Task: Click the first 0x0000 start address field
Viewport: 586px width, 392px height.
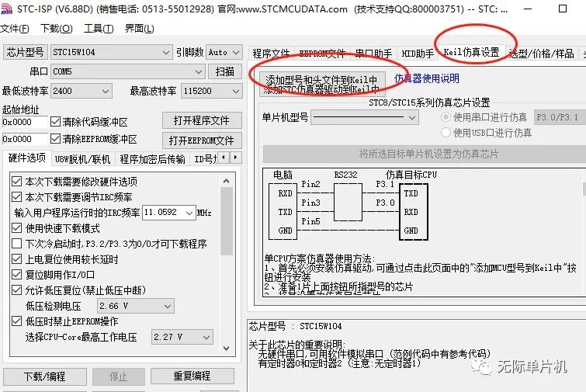Action: tap(25, 122)
